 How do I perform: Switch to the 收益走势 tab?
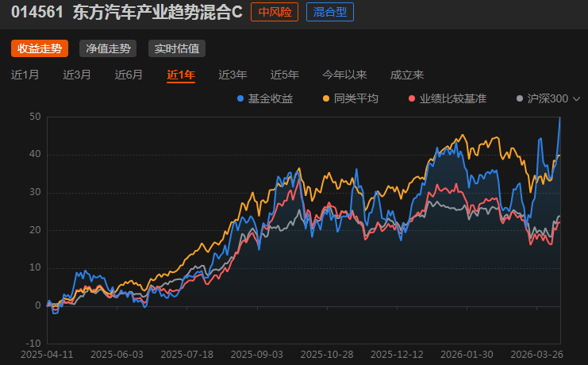coord(40,48)
